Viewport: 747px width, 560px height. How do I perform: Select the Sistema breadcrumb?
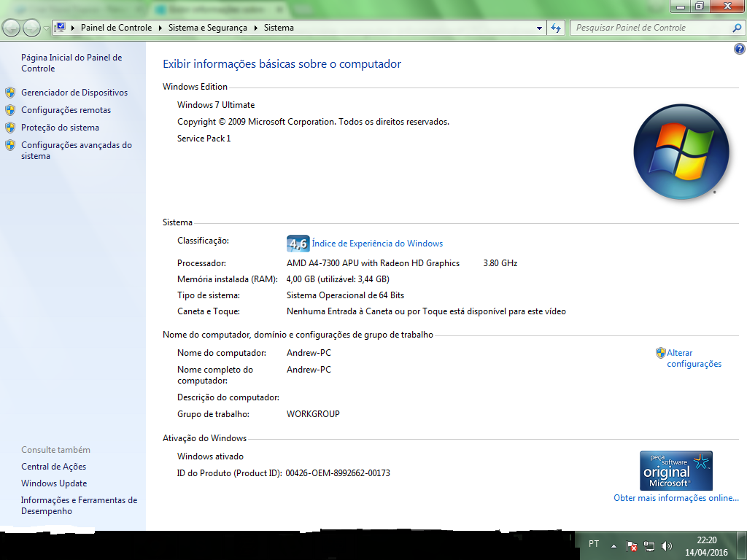pyautogui.click(x=279, y=28)
